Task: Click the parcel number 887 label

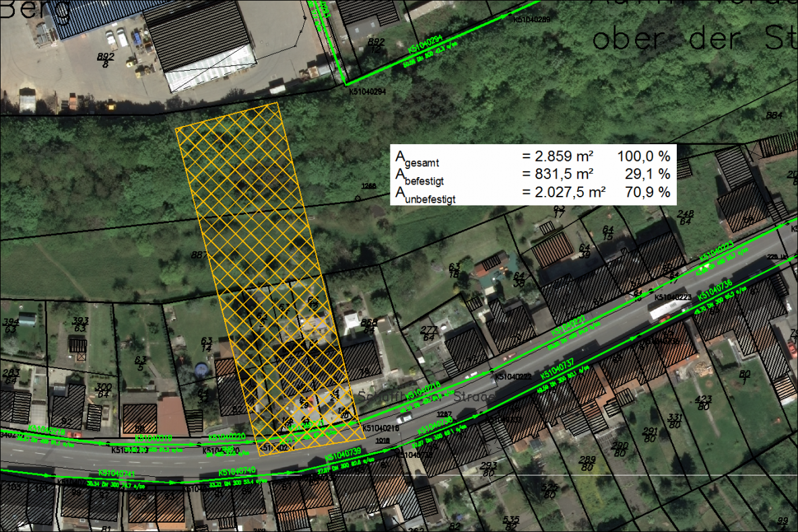Action: point(199,255)
